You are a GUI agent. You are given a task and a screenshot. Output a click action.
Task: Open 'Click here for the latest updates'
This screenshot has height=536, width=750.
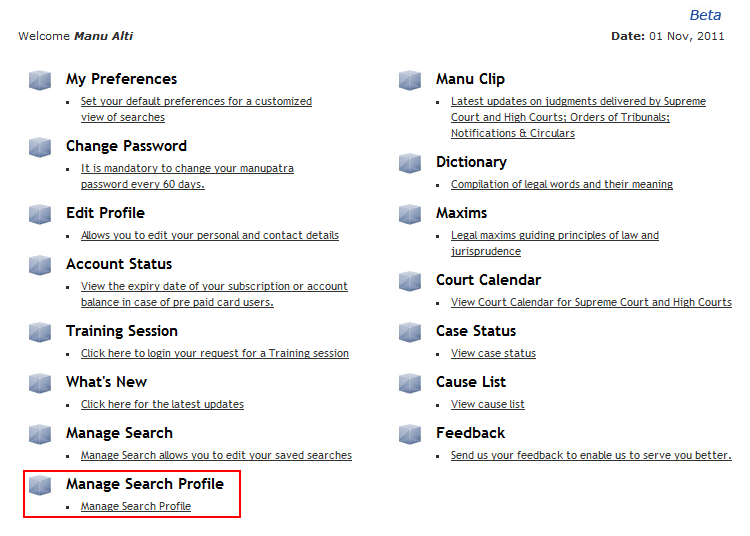tap(162, 404)
